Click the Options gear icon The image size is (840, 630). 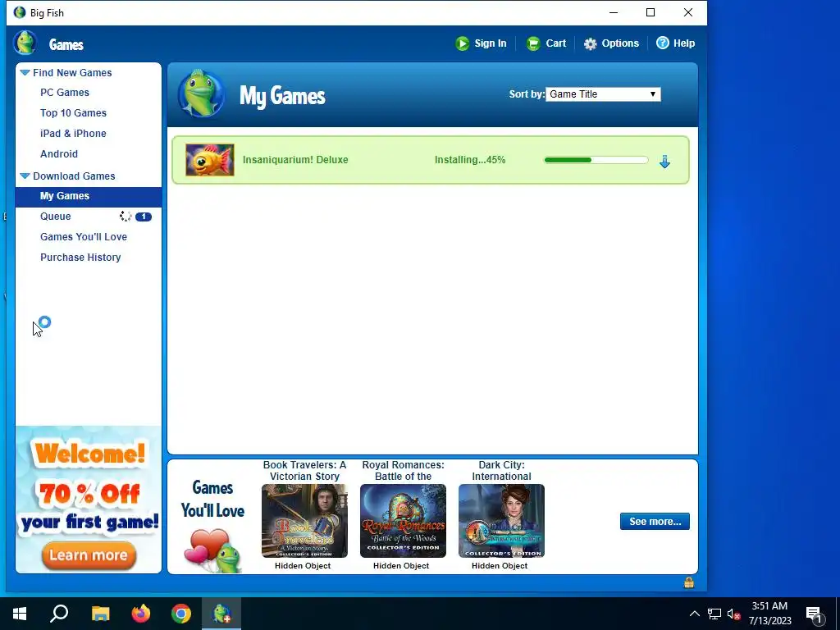pos(591,44)
